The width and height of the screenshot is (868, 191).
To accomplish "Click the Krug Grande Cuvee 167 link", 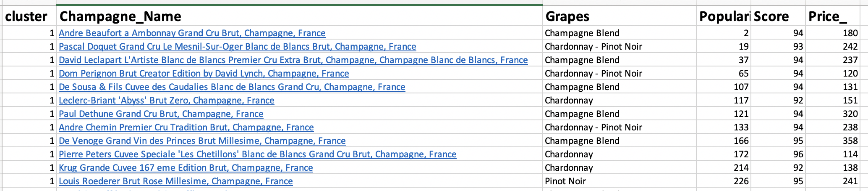I will click(186, 168).
